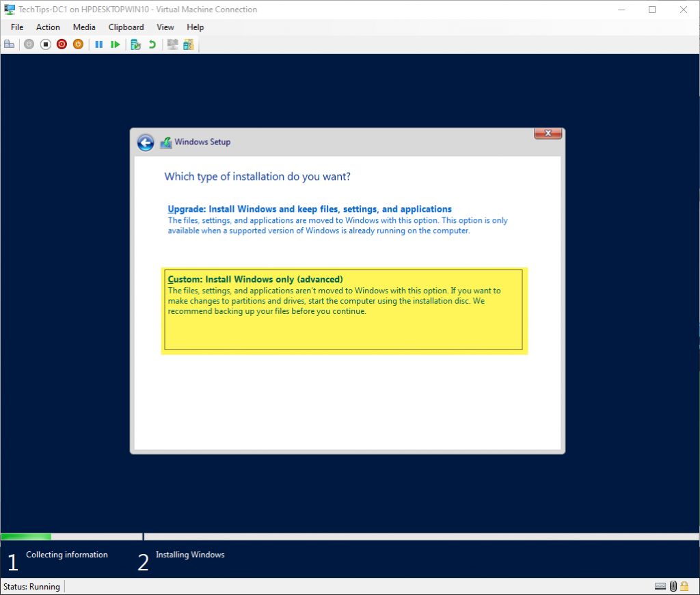Open the Action menu
This screenshot has width=700, height=595.
click(x=48, y=27)
